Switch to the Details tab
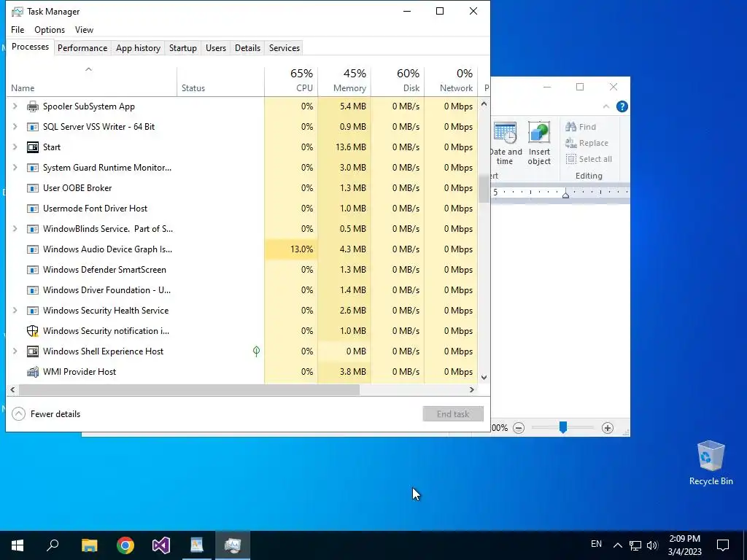The height and width of the screenshot is (560, 747). click(x=248, y=48)
